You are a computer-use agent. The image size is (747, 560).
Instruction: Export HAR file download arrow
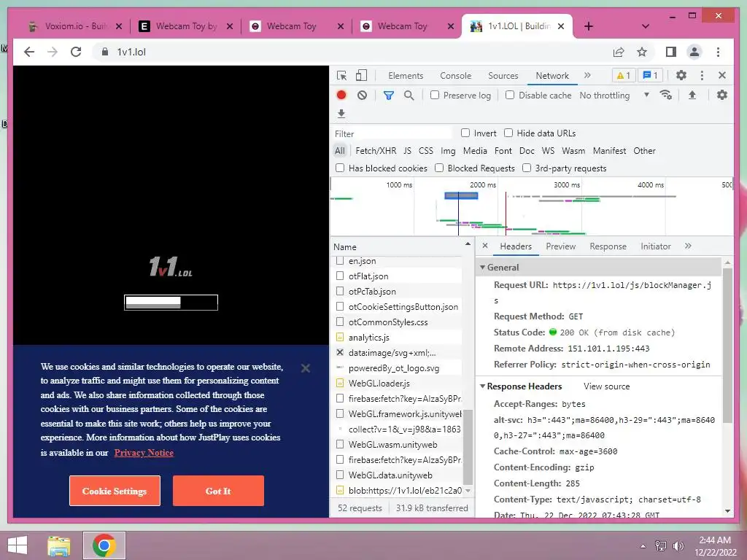coord(341,113)
